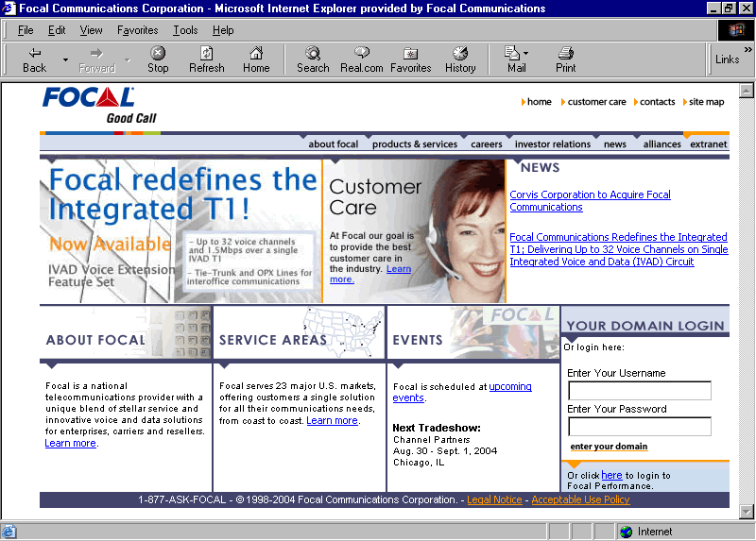Click the Internet zone globe icon
This screenshot has width=756, height=541.
pyautogui.click(x=627, y=532)
